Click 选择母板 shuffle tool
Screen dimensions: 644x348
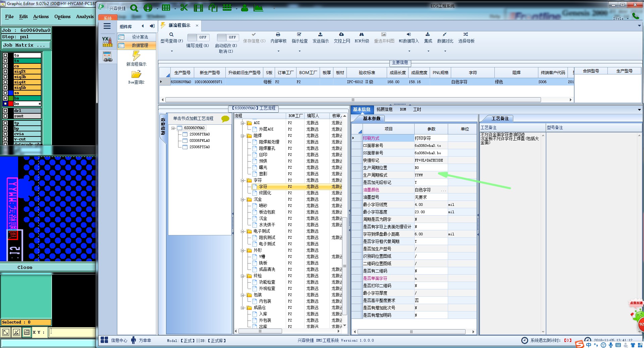[x=466, y=38]
